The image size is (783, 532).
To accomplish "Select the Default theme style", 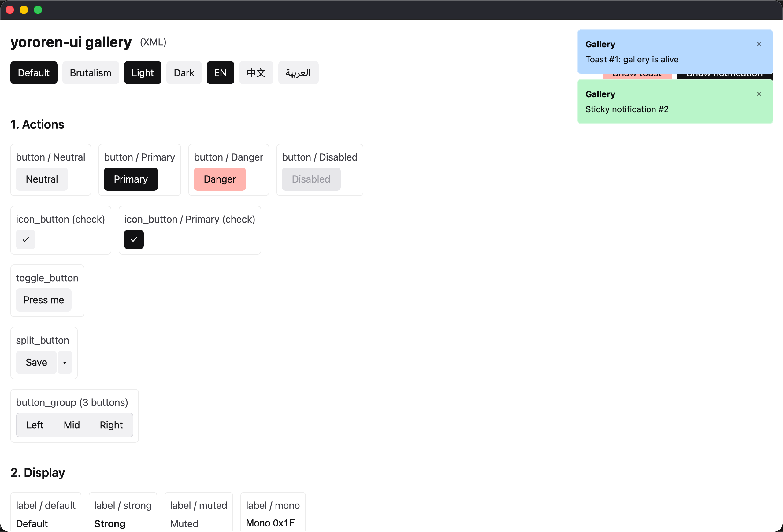I will (x=34, y=73).
